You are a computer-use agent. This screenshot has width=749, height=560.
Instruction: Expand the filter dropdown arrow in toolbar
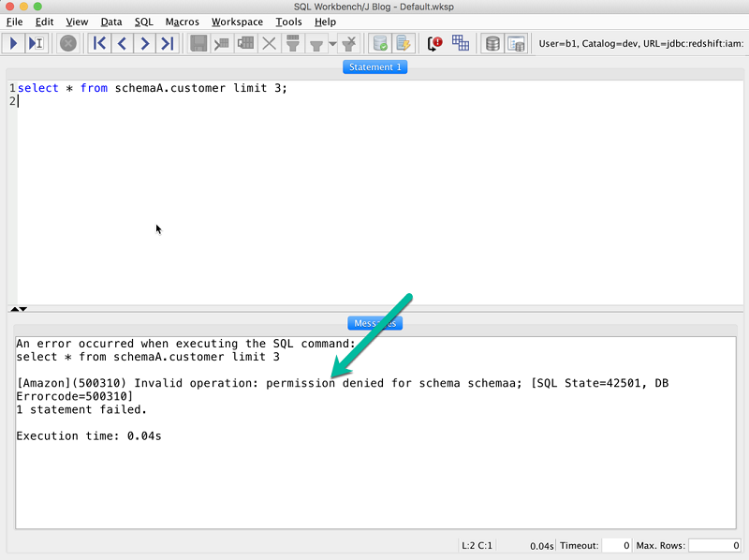point(333,44)
